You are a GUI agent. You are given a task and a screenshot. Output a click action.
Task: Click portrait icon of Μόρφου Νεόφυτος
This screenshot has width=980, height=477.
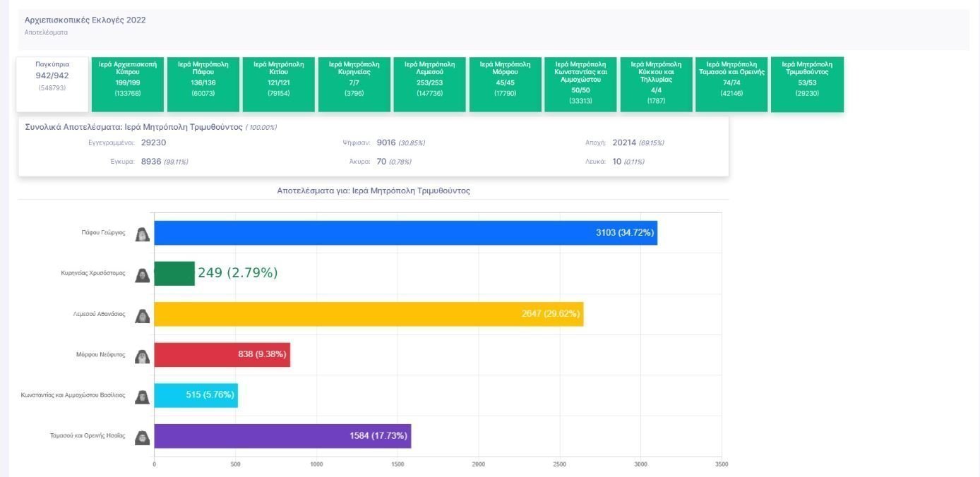click(143, 356)
